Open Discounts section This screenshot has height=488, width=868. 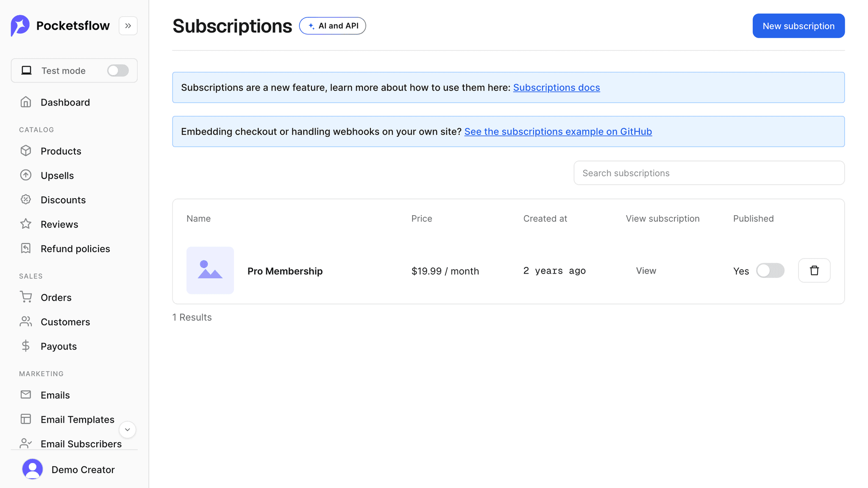coord(63,200)
